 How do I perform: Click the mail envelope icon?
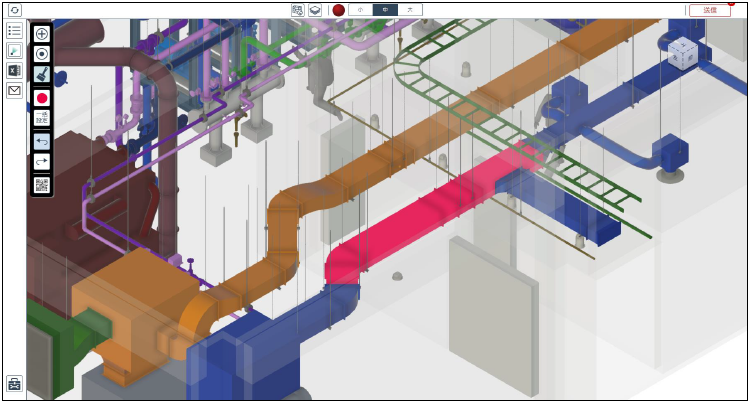tap(15, 90)
